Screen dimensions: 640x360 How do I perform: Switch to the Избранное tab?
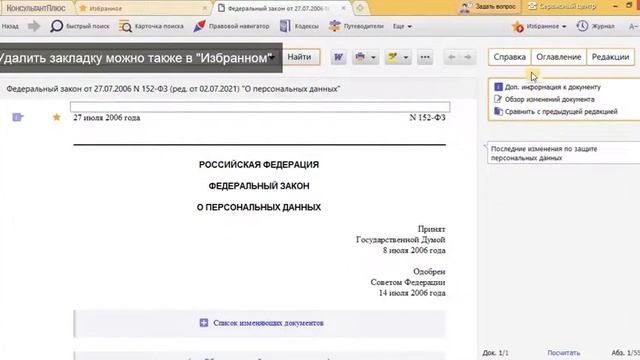coord(105,8)
